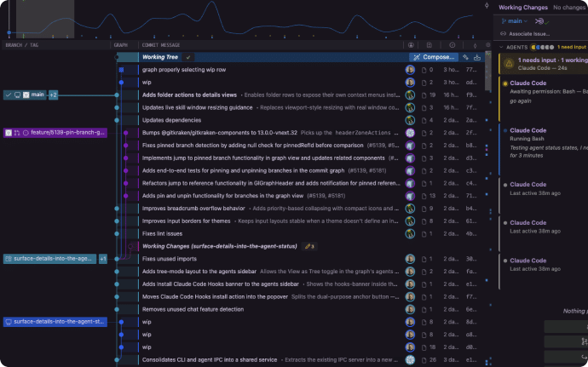Open the '1 needs input · 1 working' banner
588x367 pixels.
point(544,64)
